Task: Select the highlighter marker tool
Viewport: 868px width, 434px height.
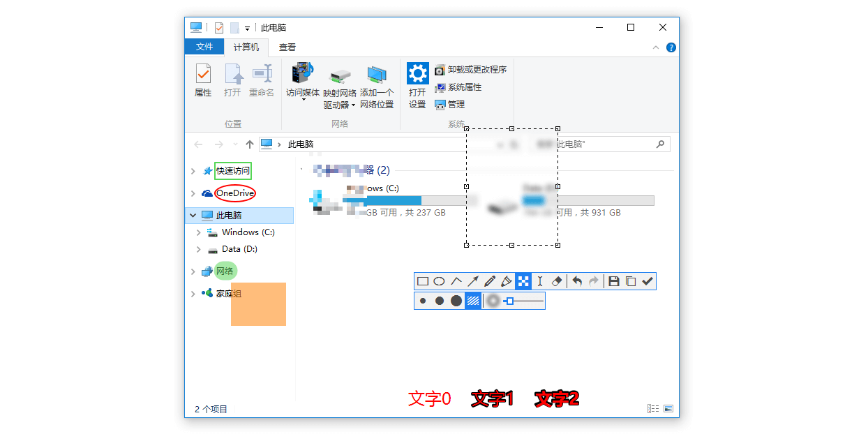Action: 507,281
